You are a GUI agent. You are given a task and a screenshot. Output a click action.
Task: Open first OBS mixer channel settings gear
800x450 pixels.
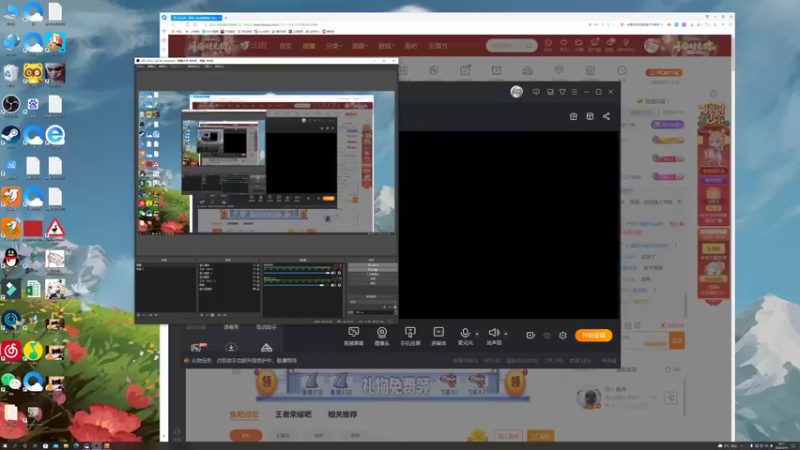click(340, 273)
